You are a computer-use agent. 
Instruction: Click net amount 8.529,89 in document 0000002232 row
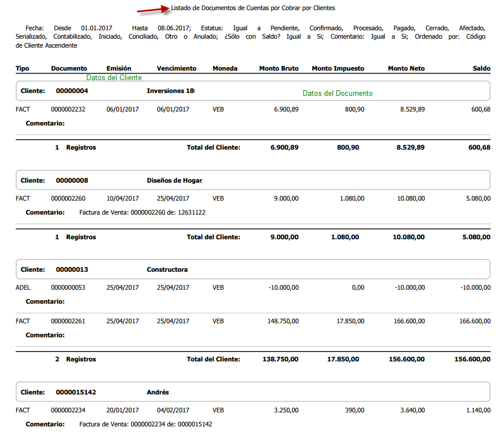click(413, 109)
